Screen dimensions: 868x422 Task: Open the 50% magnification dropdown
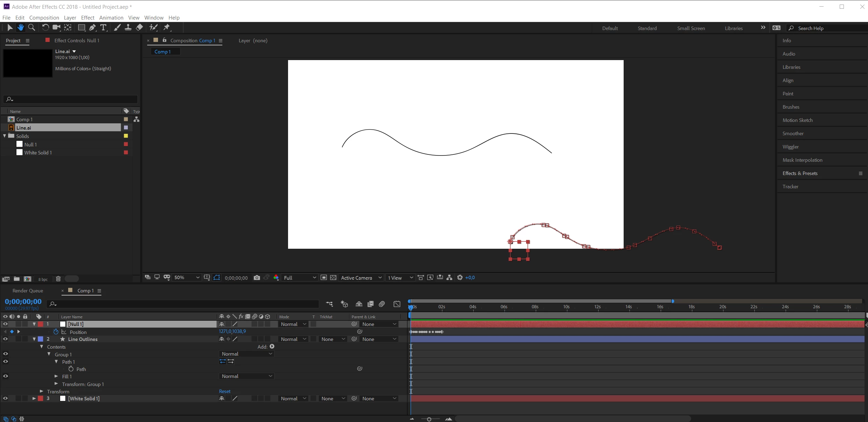[x=187, y=278]
